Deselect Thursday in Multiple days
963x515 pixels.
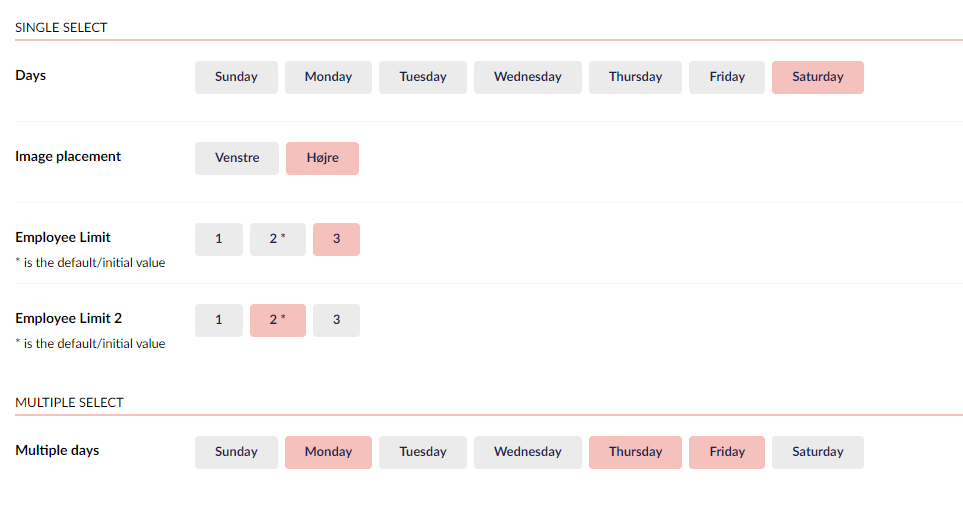pos(635,452)
